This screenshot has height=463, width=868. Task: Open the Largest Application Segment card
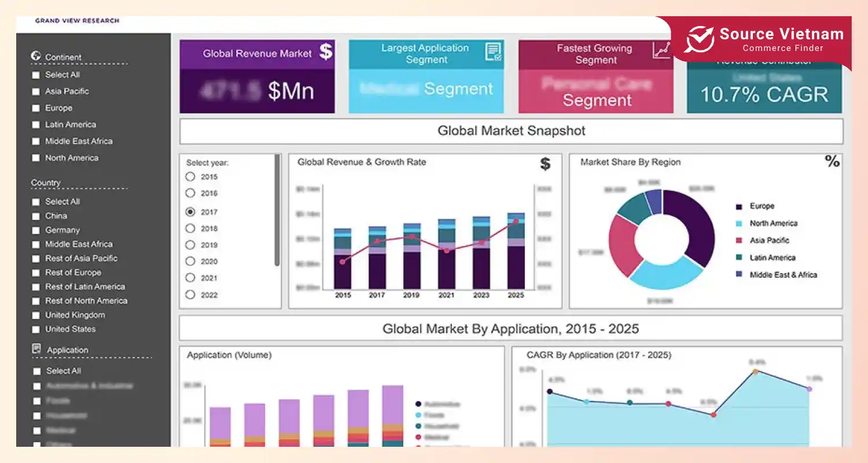pos(426,76)
